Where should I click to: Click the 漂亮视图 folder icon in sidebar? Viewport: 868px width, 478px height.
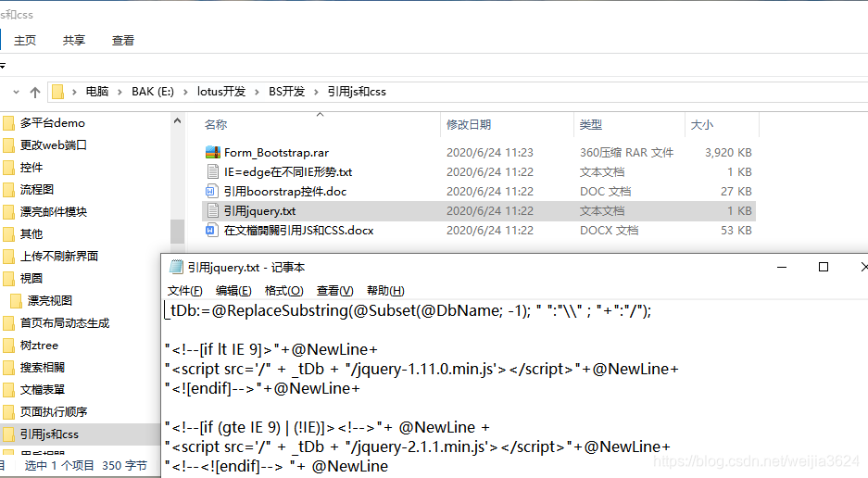pos(16,301)
